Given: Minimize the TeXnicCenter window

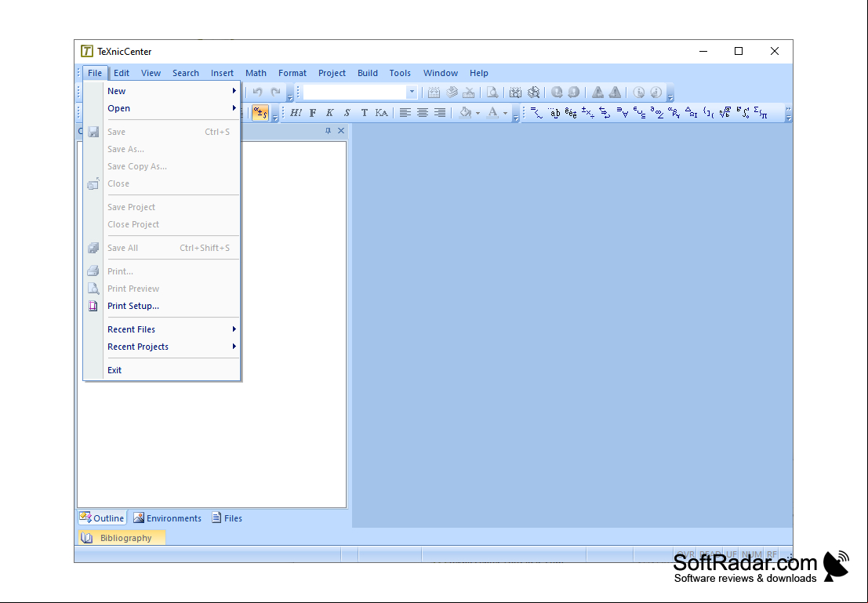Looking at the screenshot, I should 703,51.
